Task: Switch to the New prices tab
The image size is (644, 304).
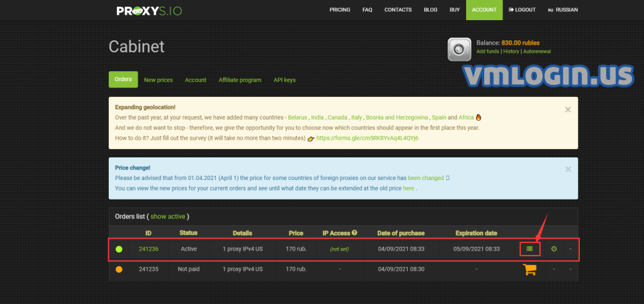Action: tap(158, 80)
